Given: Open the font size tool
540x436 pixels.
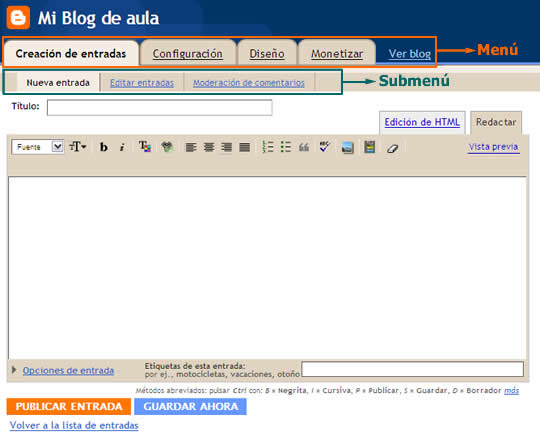Looking at the screenshot, I should 77,147.
